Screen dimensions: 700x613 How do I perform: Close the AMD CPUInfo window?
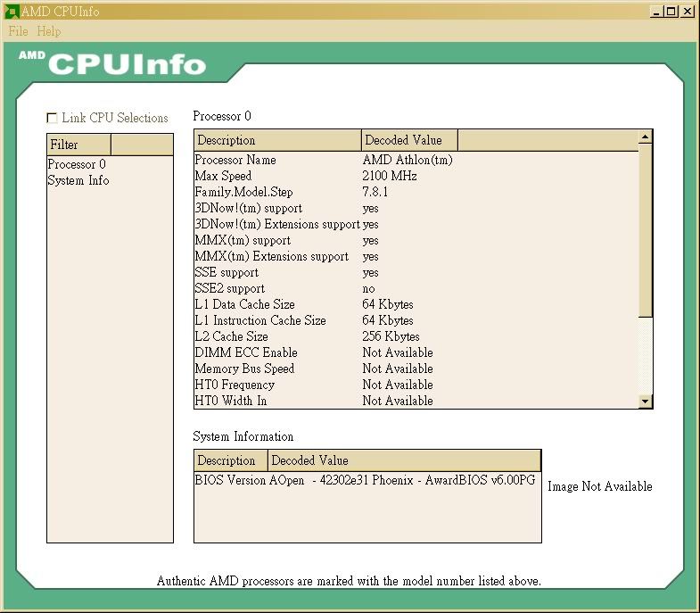tap(688, 12)
